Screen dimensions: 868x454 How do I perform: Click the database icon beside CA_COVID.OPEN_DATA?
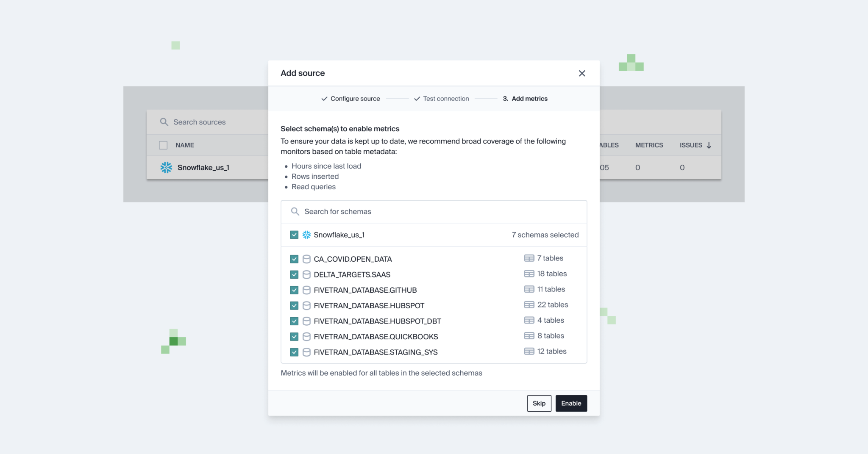[x=306, y=259]
